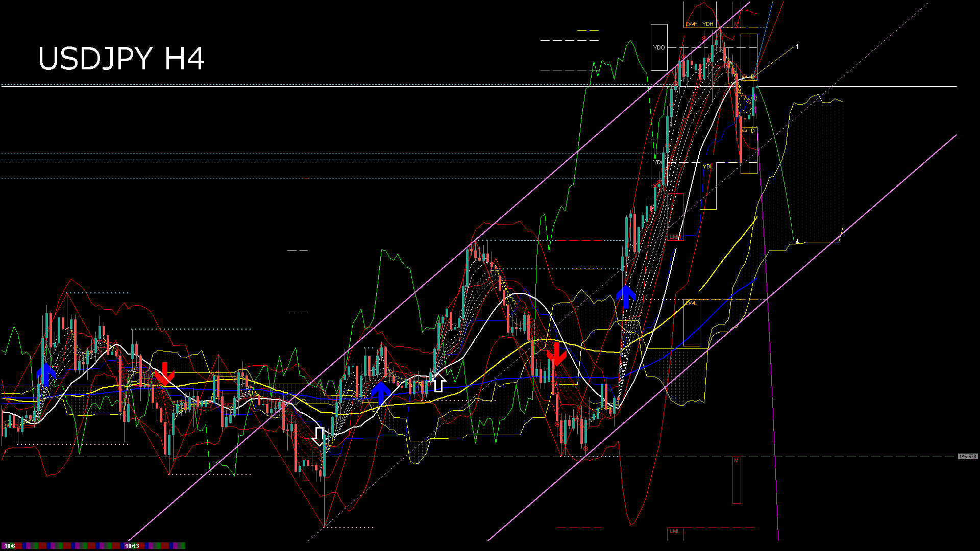Select the upper YDO label box
This screenshot has height=551, width=980.
(659, 47)
